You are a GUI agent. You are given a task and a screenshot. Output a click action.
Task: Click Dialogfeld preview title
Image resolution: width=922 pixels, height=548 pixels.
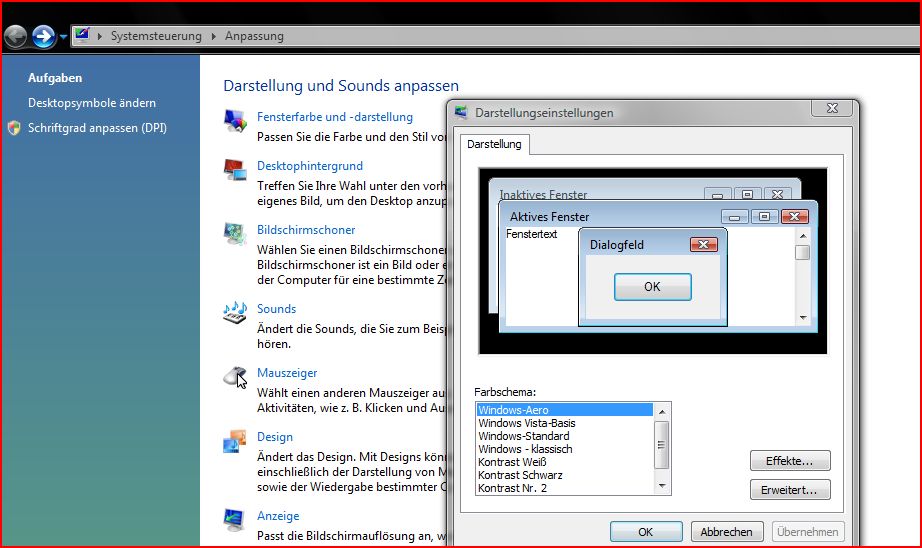tap(617, 245)
